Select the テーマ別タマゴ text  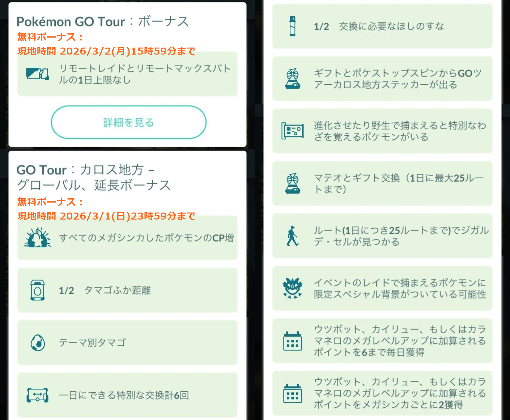[x=92, y=342]
